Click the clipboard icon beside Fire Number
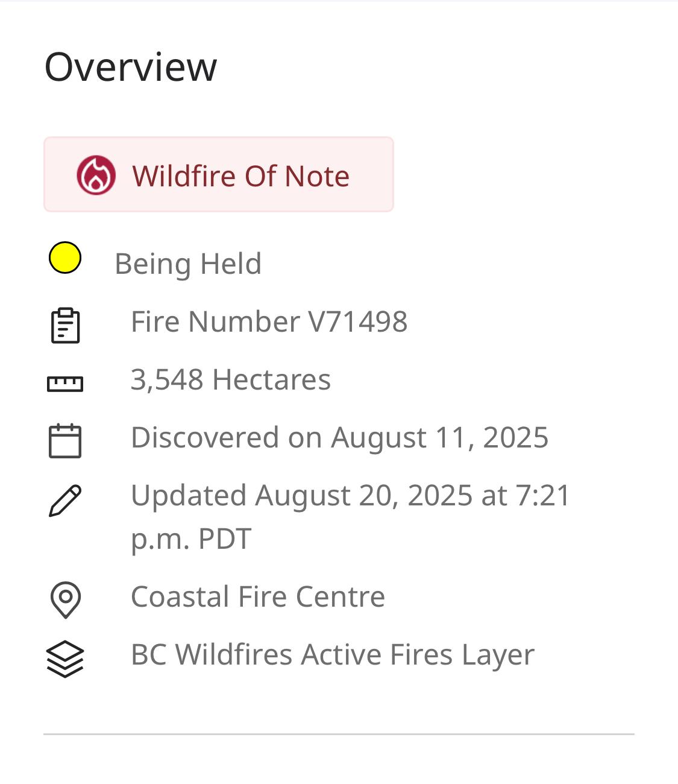The image size is (678, 784). click(x=65, y=325)
